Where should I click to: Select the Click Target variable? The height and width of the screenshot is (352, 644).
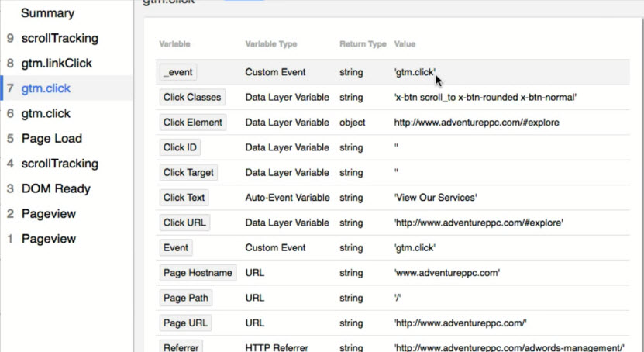[187, 172]
